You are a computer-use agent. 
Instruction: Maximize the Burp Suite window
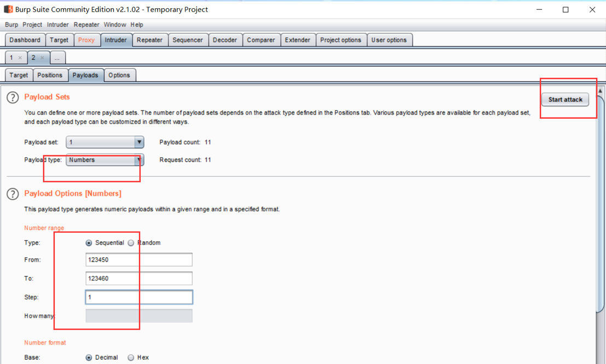click(x=565, y=10)
